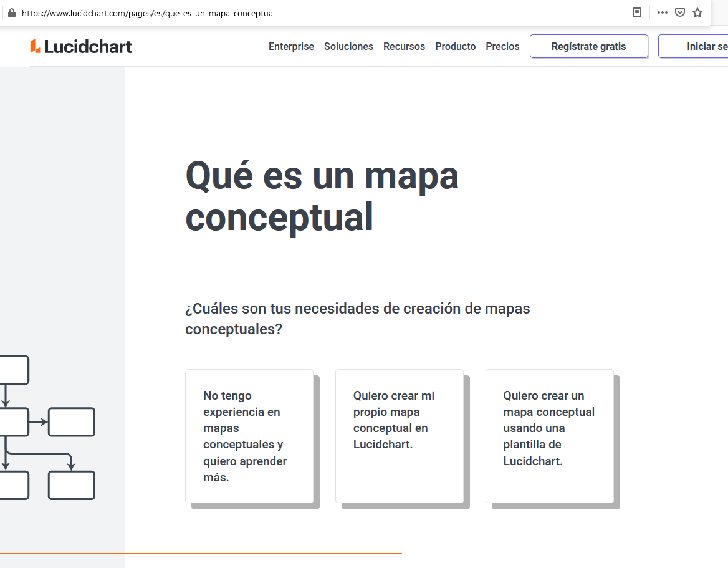Viewport: 728px width, 568px height.
Task: Select the 'No tengo experiencia' option card
Action: point(249,436)
